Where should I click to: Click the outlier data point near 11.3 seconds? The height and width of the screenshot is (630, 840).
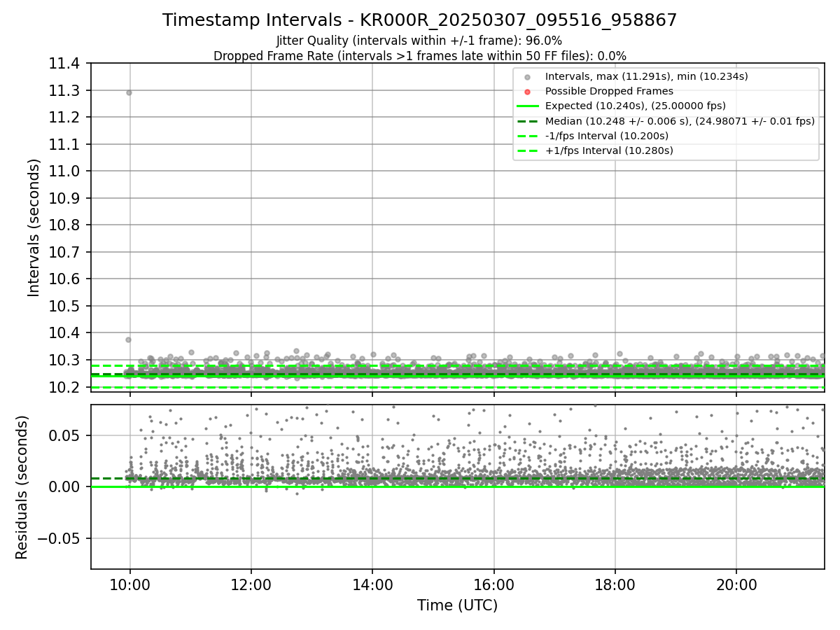pos(129,92)
